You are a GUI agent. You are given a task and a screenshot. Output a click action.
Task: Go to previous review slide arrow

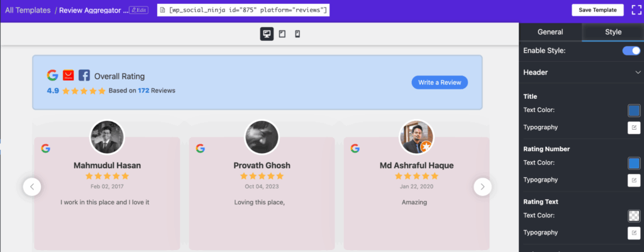click(32, 186)
